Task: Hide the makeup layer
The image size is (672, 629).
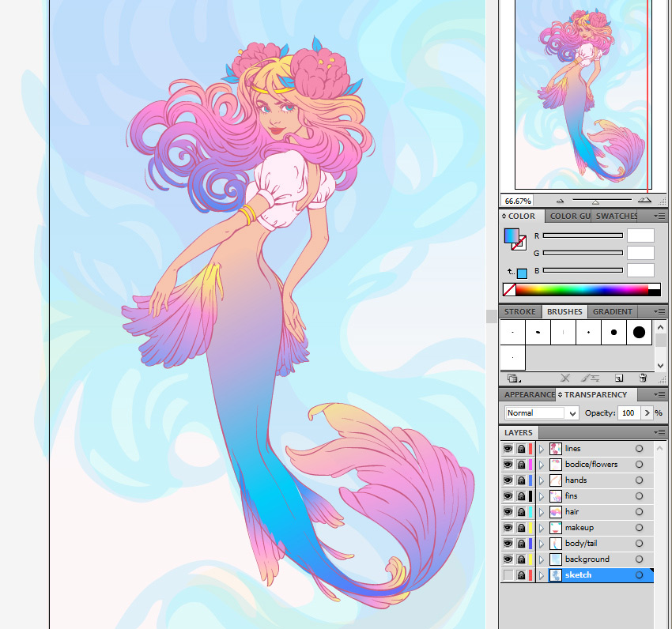Action: click(x=508, y=527)
